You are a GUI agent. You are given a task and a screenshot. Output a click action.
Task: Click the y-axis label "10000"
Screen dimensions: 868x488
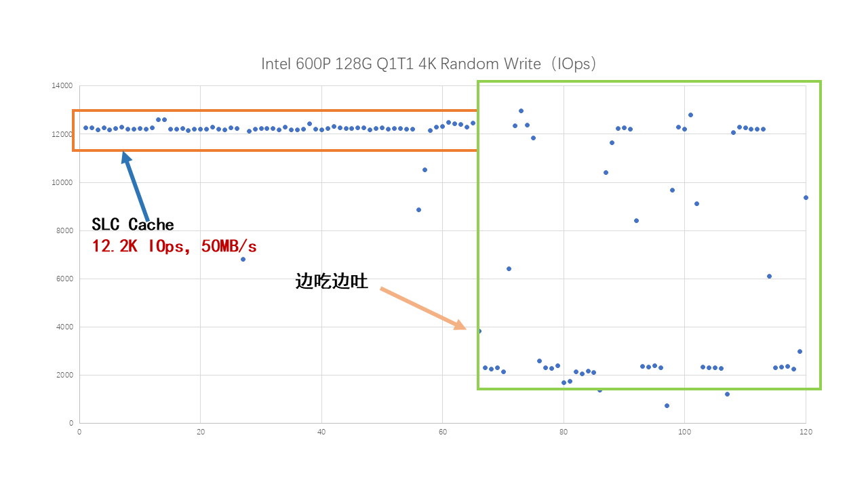(62, 182)
